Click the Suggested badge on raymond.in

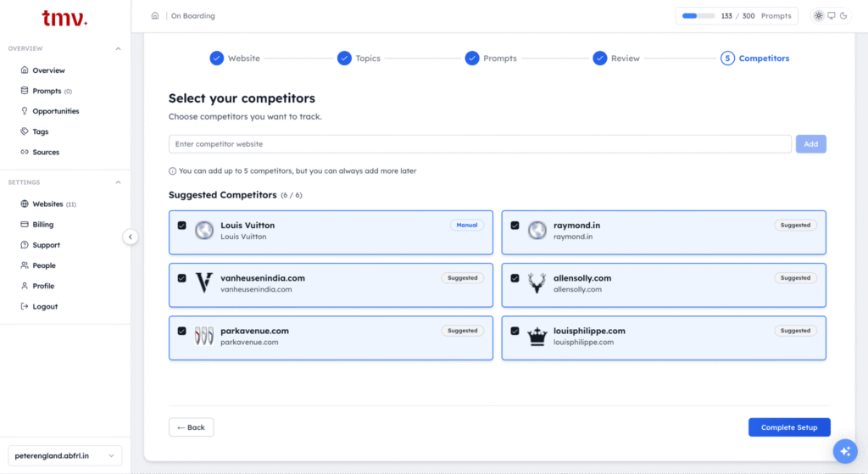(795, 226)
